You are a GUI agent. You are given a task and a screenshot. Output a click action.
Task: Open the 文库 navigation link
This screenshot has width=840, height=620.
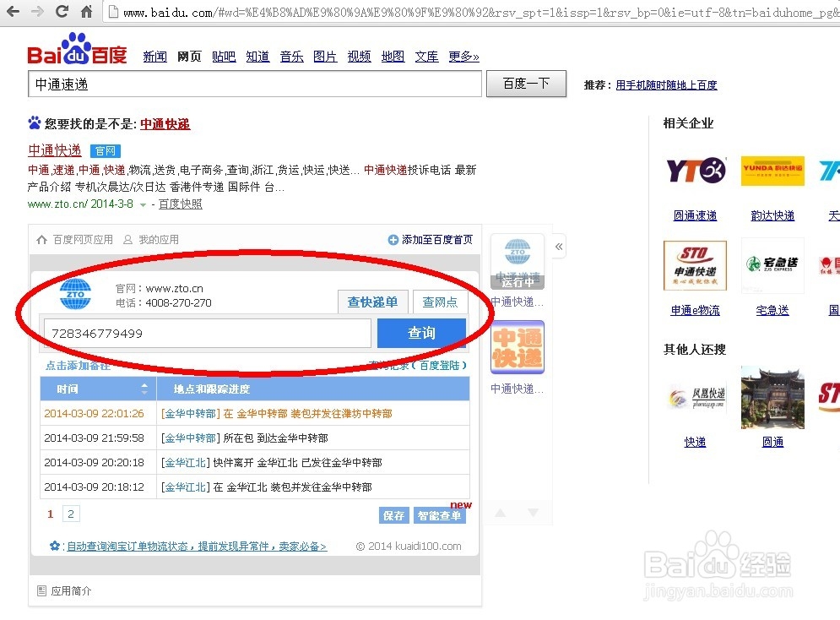[426, 57]
